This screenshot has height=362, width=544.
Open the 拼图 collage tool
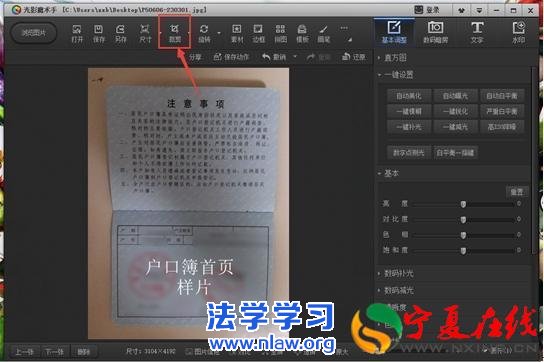(280, 33)
